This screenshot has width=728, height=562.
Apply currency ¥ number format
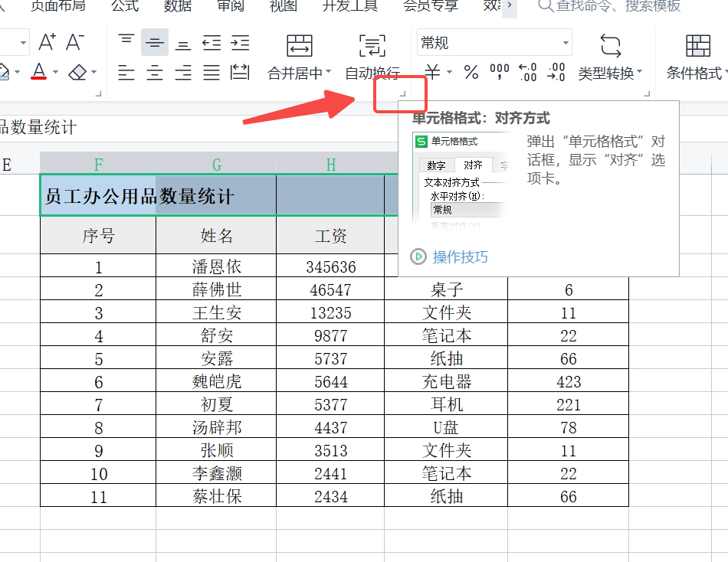pos(432,72)
